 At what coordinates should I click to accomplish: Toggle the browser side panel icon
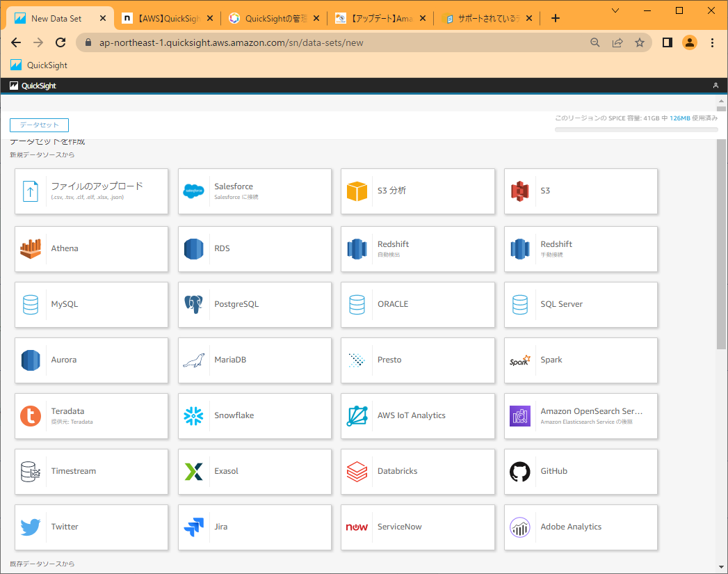coord(668,42)
